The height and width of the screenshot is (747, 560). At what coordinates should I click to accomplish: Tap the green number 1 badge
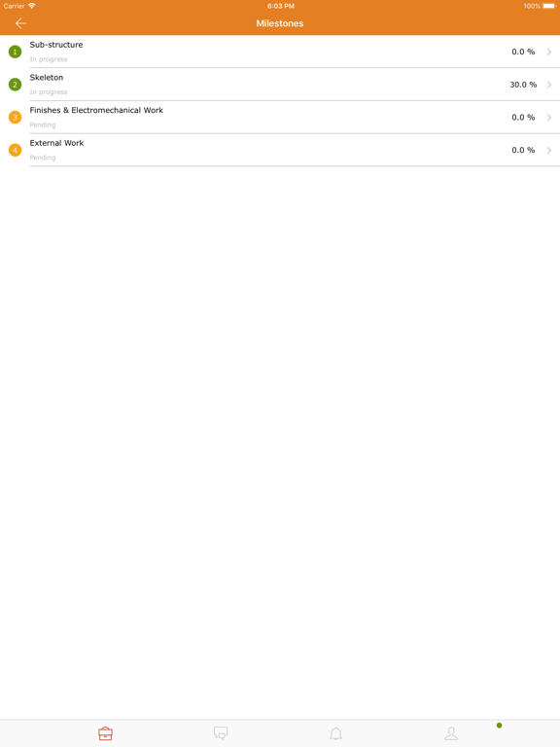click(x=16, y=52)
